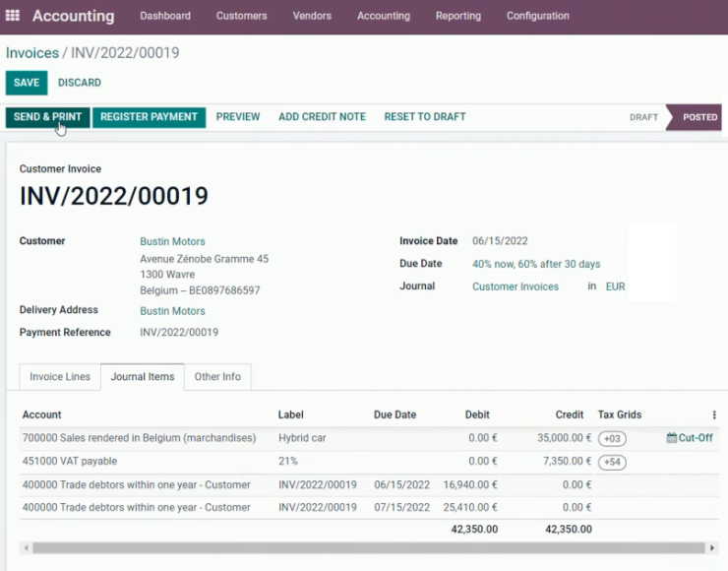Click Discard to cancel changes
Image resolution: width=728 pixels, height=571 pixels.
[80, 83]
